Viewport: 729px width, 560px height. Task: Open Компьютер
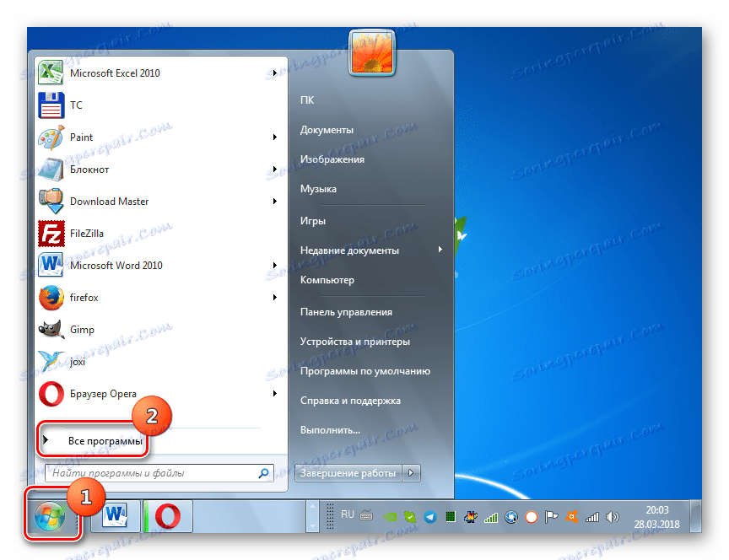327,280
